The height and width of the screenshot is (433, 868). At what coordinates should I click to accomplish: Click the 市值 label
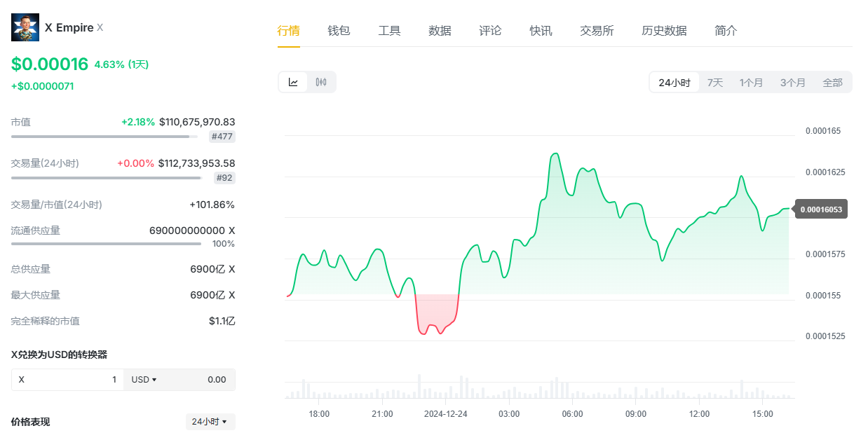tap(21, 122)
